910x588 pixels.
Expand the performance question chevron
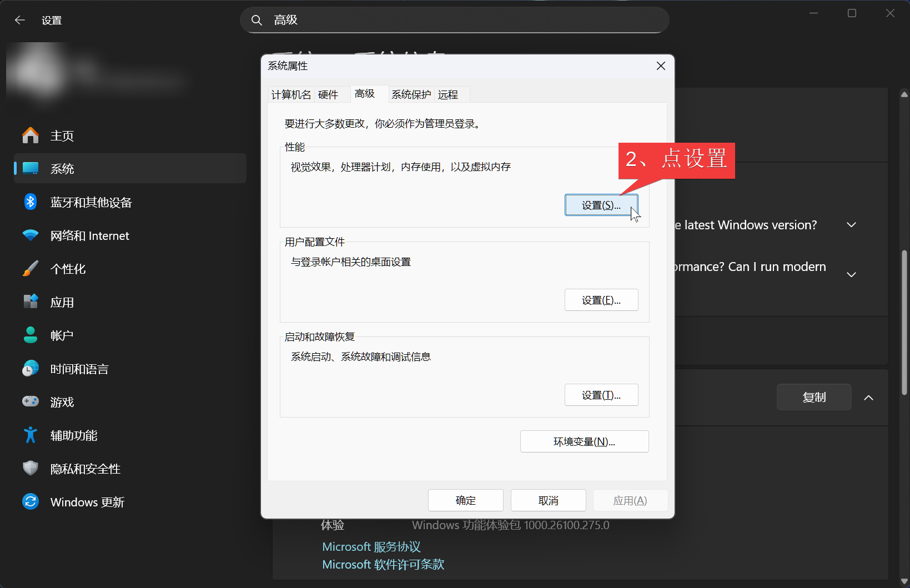click(x=851, y=274)
